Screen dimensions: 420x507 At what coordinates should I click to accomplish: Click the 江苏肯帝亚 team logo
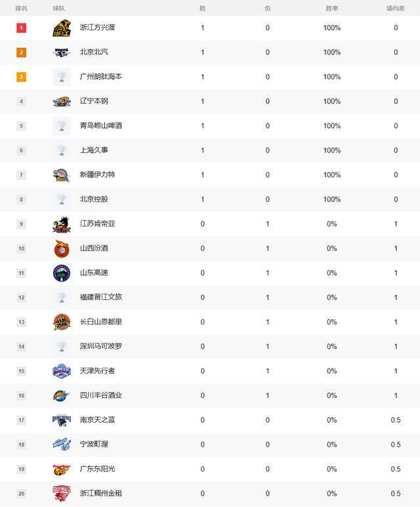[x=62, y=225]
